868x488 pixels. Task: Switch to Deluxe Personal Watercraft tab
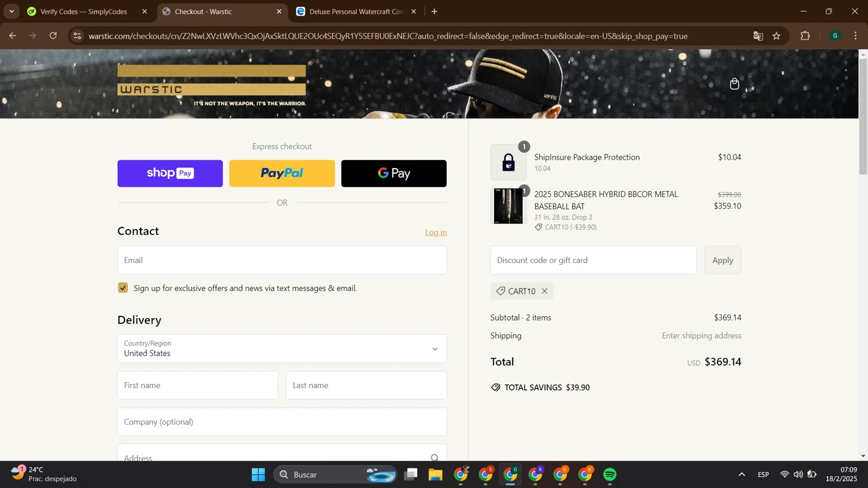point(356,12)
